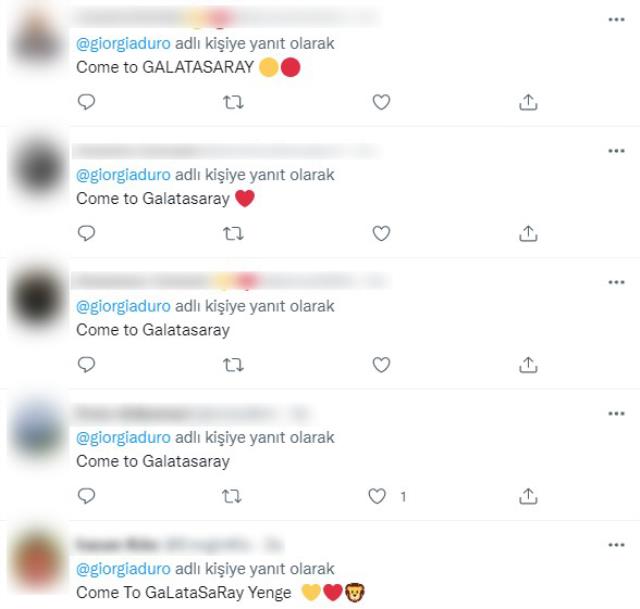Reply to the third tweet in the list
The image size is (640, 609).
click(86, 365)
